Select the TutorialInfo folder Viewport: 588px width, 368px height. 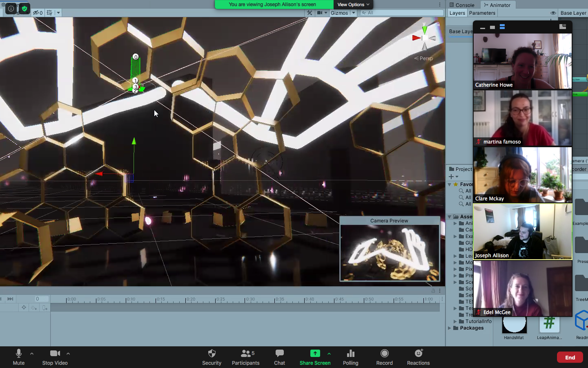pos(478,321)
